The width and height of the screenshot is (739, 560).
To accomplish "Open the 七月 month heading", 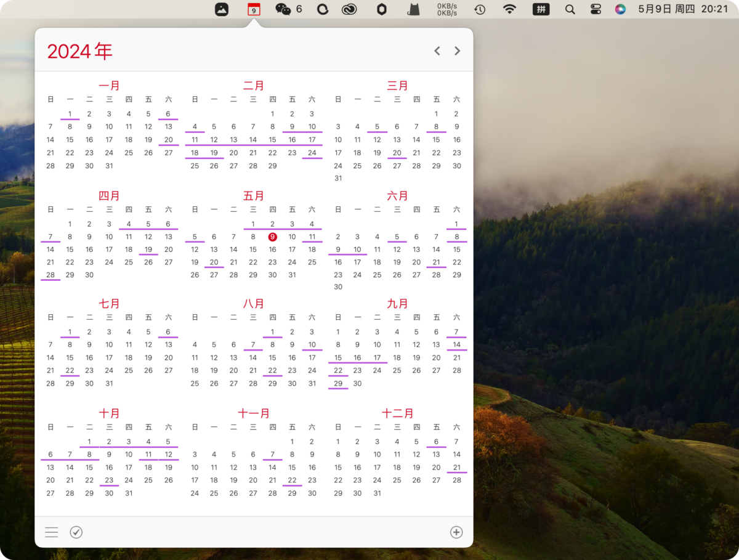I will pos(109,304).
